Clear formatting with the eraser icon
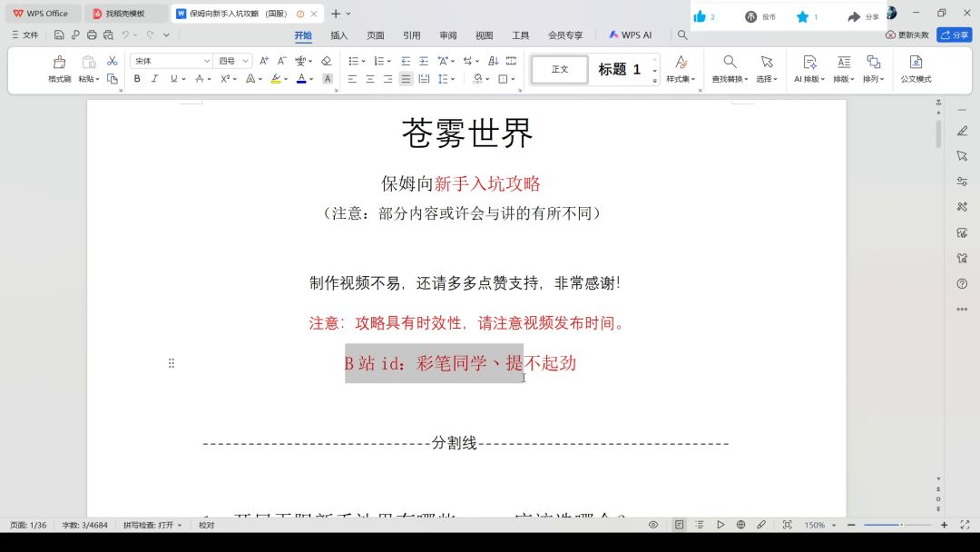980x552 pixels. point(326,61)
